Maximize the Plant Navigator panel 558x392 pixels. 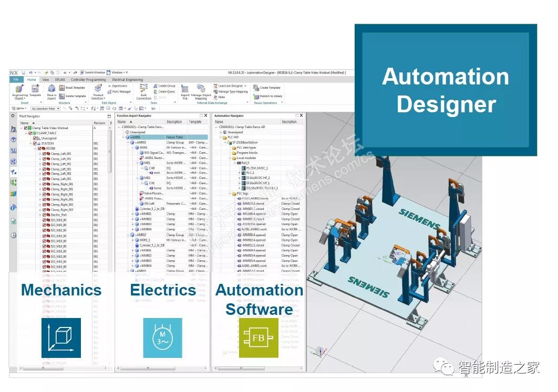109,116
